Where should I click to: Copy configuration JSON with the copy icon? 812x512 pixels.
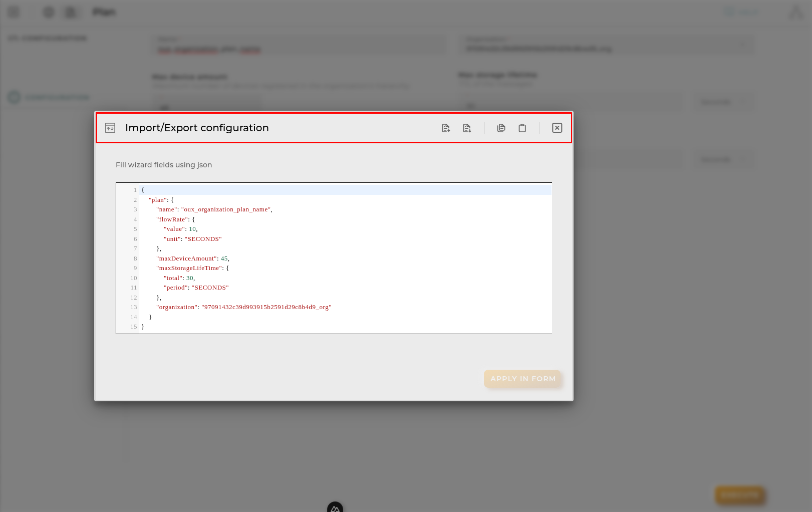[501, 128]
